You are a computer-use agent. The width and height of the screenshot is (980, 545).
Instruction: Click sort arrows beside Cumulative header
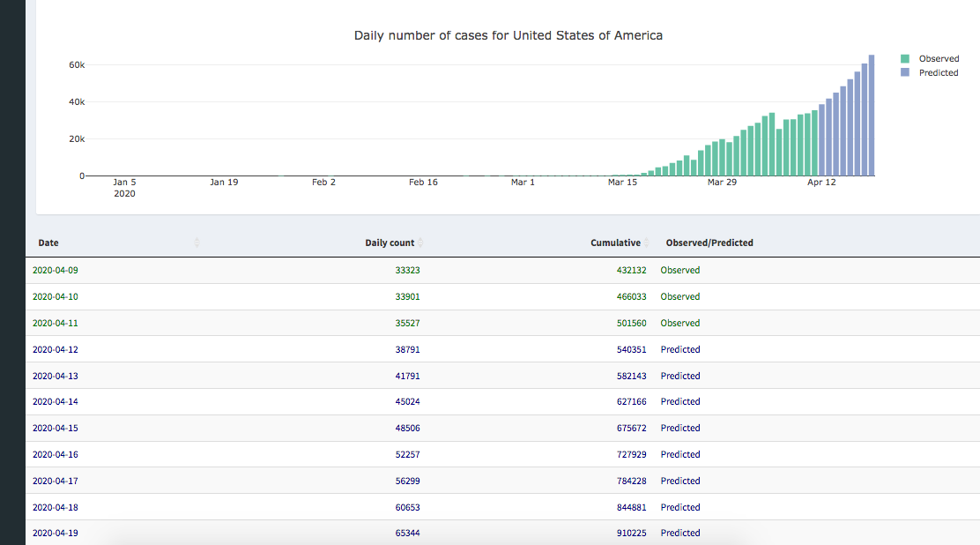click(647, 243)
